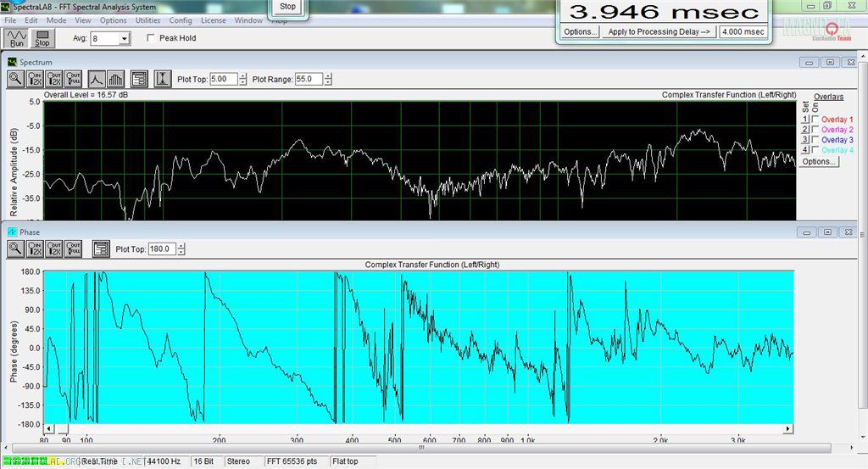868x469 pixels.
Task: Click Phase plot left scroll arrow
Action: tap(48, 429)
